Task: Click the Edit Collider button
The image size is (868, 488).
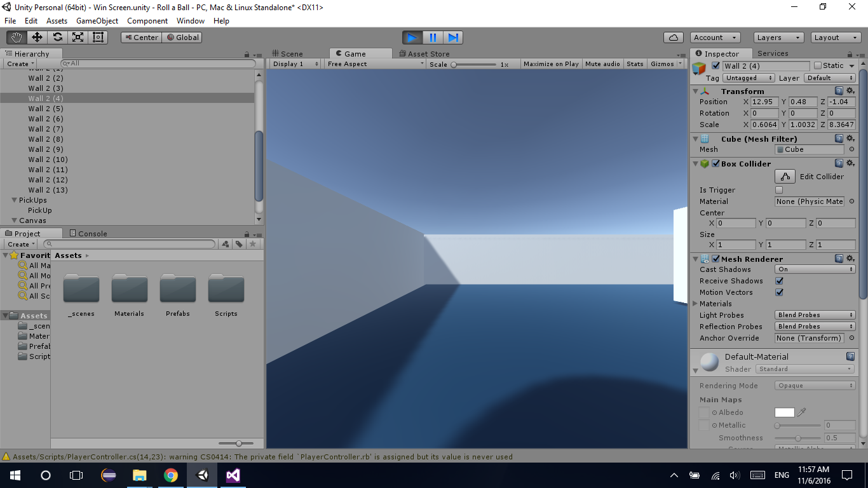Action: pyautogui.click(x=785, y=177)
